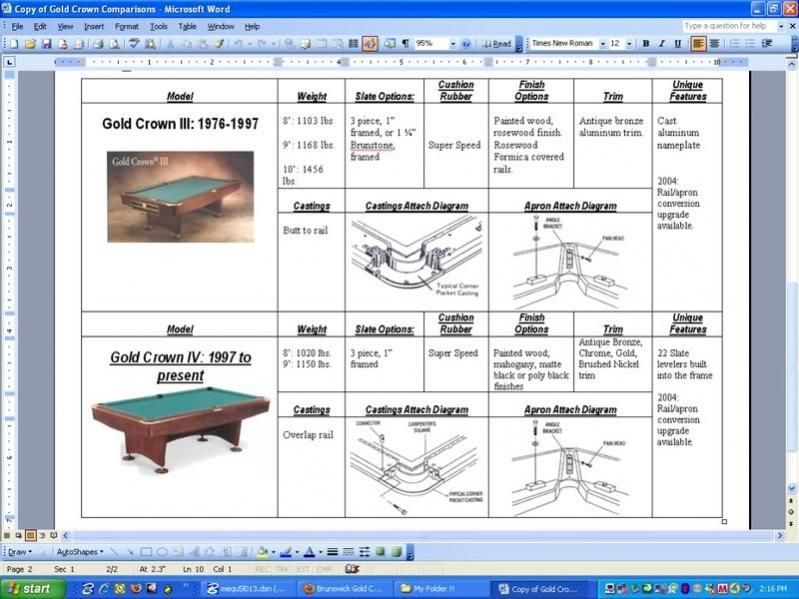
Task: Select the Line drawing tool
Action: point(114,552)
